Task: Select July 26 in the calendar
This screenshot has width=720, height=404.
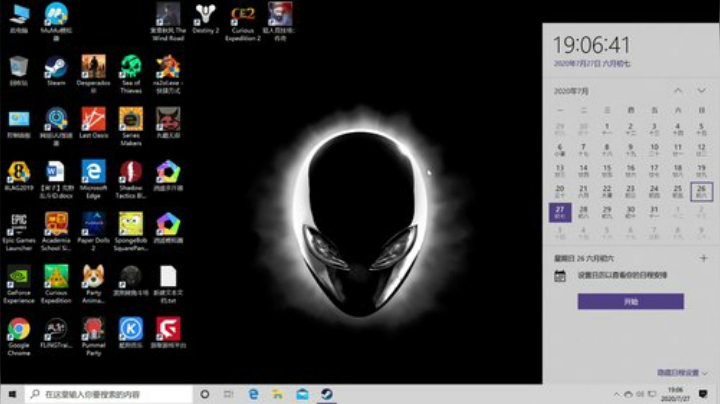Action: coord(701,191)
